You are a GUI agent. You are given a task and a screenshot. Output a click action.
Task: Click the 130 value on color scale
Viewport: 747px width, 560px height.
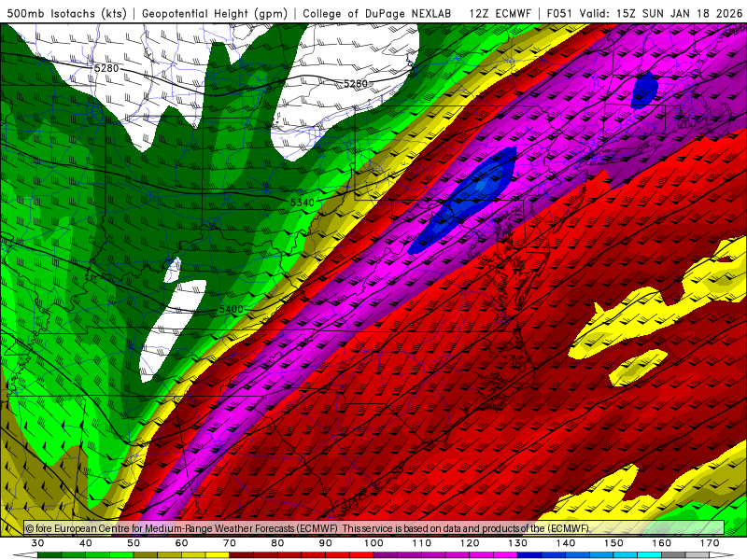[x=518, y=543]
